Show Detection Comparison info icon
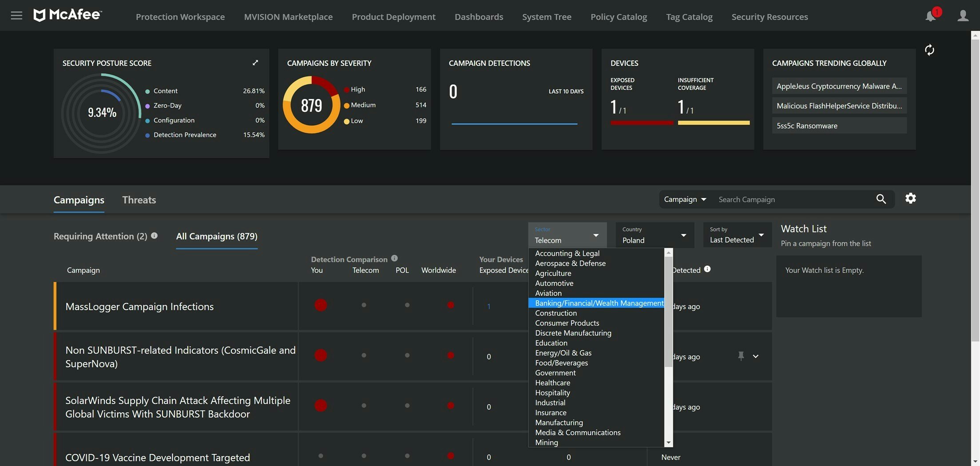980x466 pixels. click(x=394, y=258)
